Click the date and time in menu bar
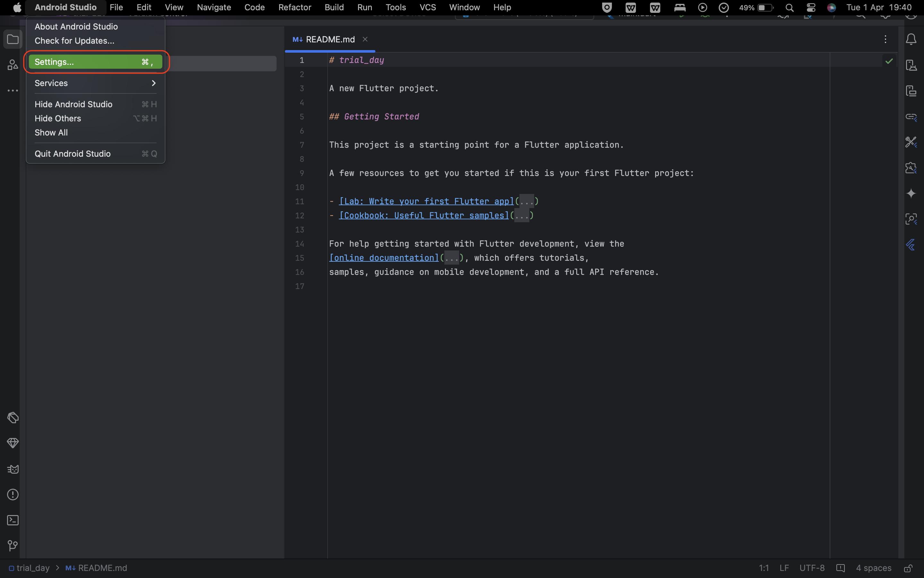This screenshot has height=578, width=924. [879, 8]
